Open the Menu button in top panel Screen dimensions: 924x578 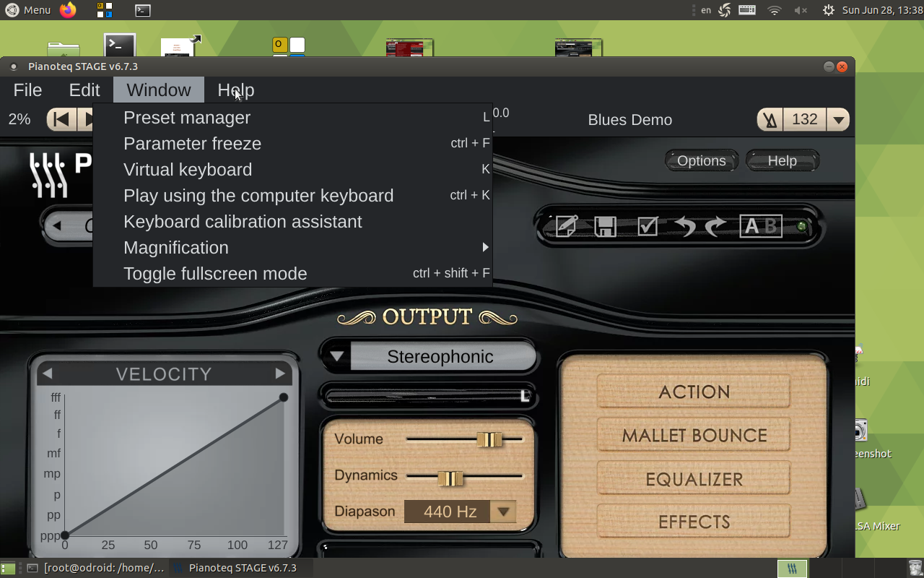[x=29, y=10]
